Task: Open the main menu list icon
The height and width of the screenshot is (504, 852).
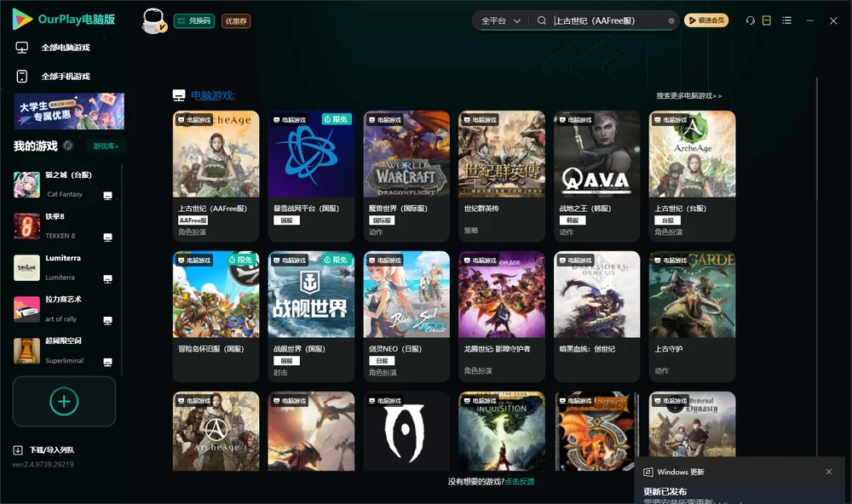Action: tap(786, 20)
